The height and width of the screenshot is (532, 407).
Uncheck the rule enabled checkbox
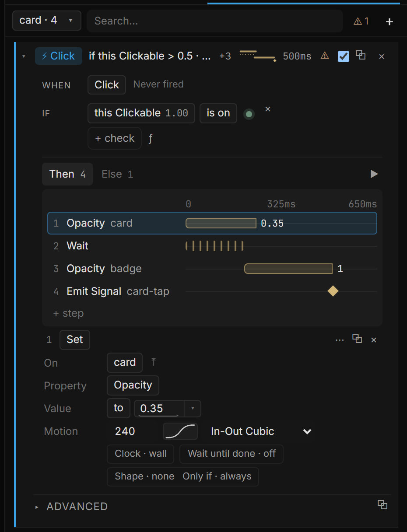pos(344,56)
